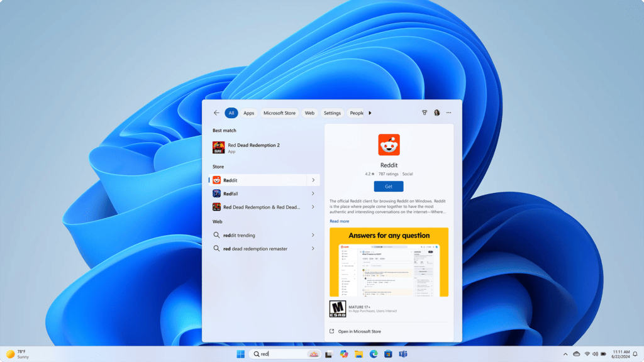Image resolution: width=644 pixels, height=362 pixels.
Task: Expand more options for the Reddit result
Action: pyautogui.click(x=313, y=180)
